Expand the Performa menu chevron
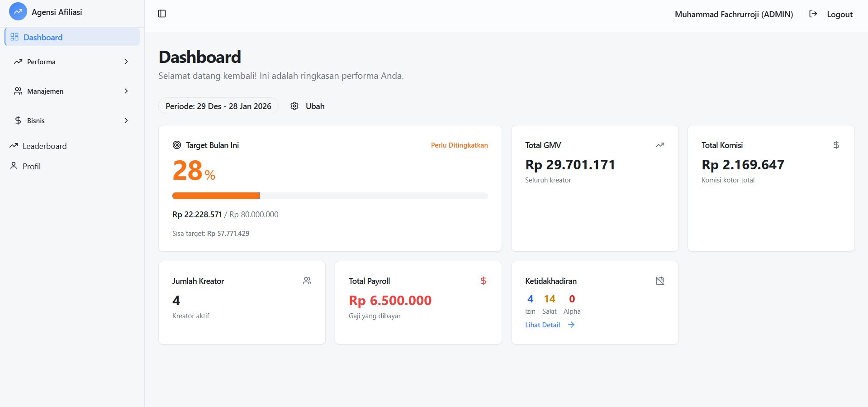Image resolution: width=868 pixels, height=407 pixels. (x=126, y=62)
